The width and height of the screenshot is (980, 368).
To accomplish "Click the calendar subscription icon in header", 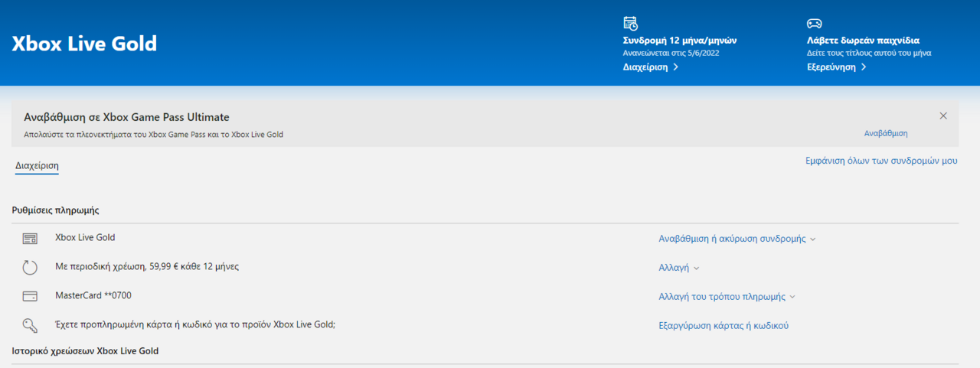I will (x=631, y=23).
